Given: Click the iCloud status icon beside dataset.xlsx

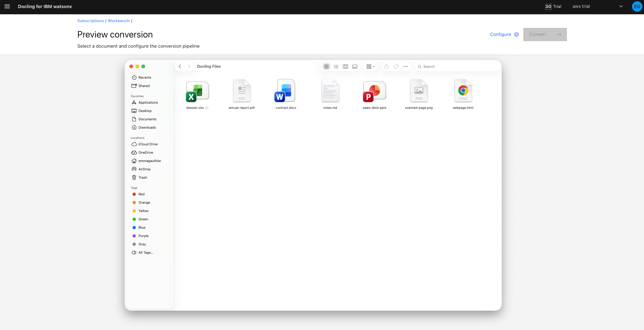Looking at the screenshot, I should pos(207,108).
